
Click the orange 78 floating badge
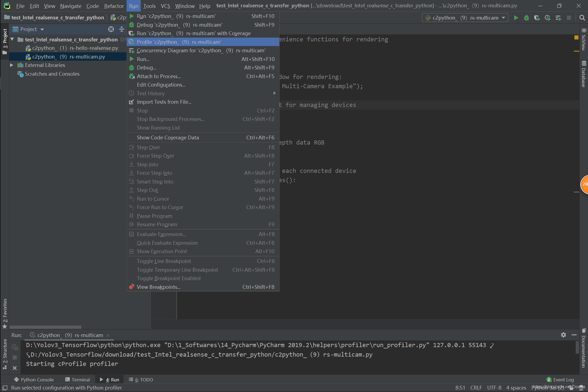point(584,184)
